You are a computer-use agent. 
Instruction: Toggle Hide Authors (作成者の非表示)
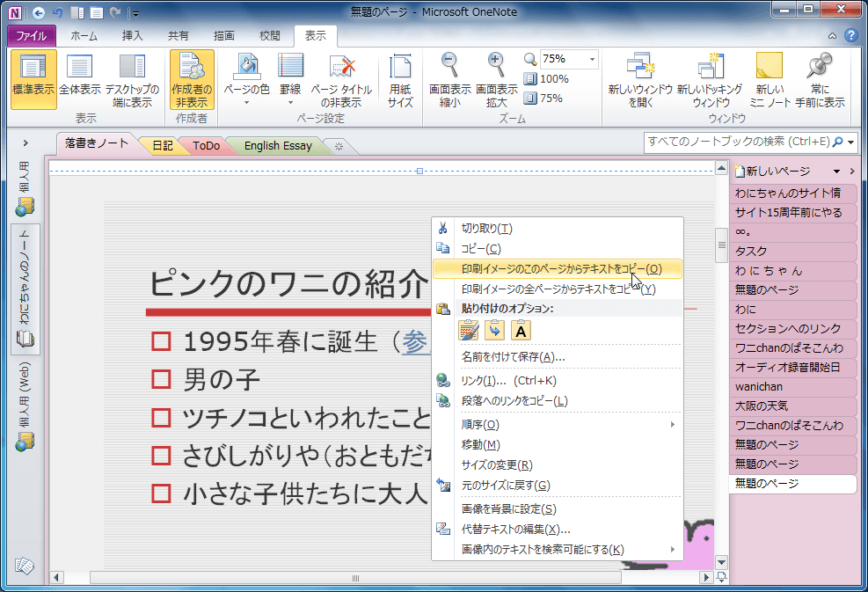click(x=192, y=79)
